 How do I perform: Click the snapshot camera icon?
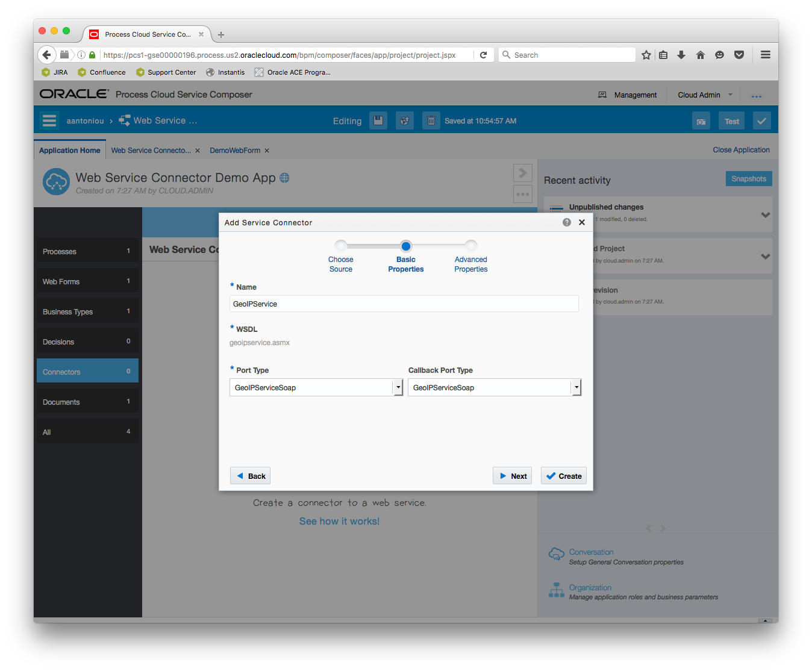[x=701, y=121]
